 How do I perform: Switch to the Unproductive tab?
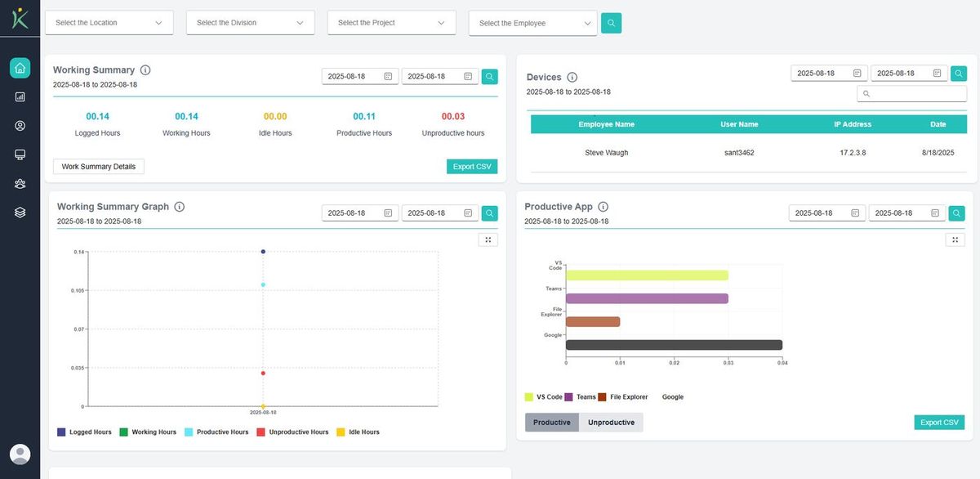click(x=611, y=423)
